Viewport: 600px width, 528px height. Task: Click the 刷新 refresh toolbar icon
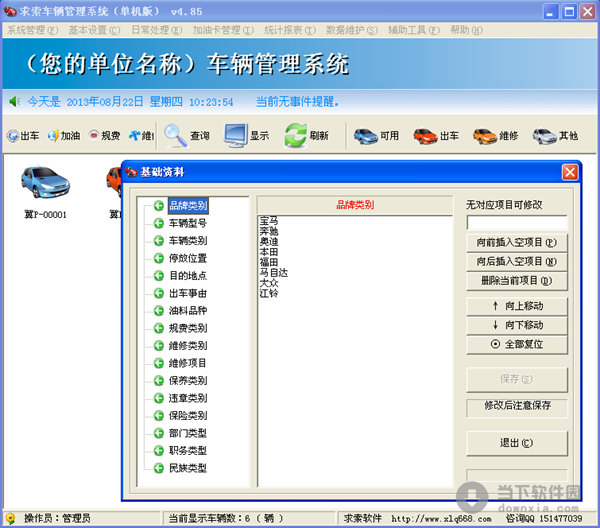[295, 135]
